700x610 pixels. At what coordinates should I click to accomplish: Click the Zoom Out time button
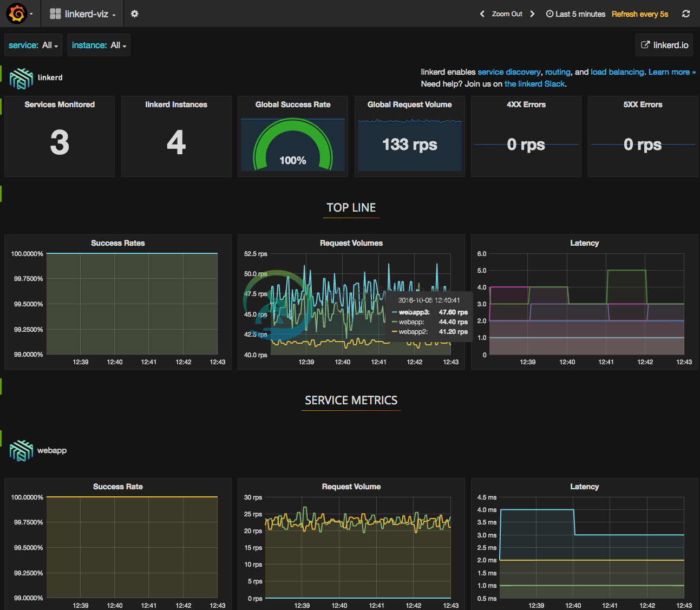click(x=507, y=14)
